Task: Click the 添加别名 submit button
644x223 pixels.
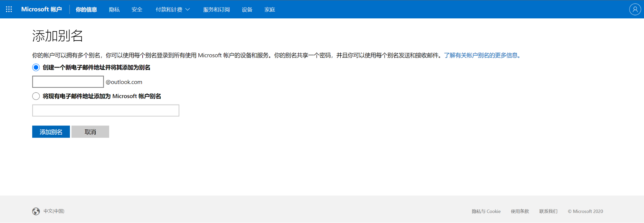Action: 51,132
